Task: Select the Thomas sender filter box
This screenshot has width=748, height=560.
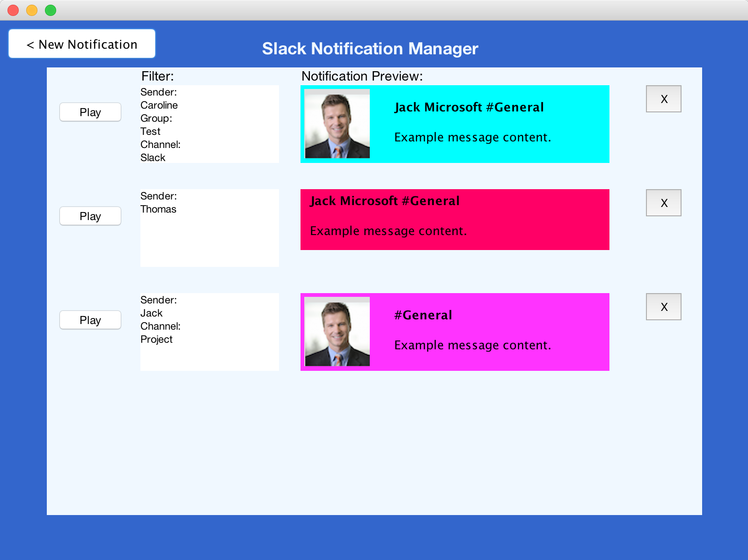Action: (x=209, y=228)
